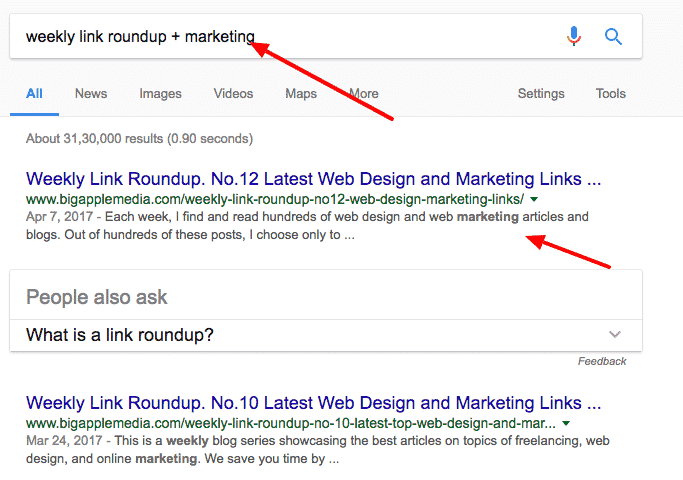Open the More search categories menu
The height and width of the screenshot is (480, 683).
(364, 94)
